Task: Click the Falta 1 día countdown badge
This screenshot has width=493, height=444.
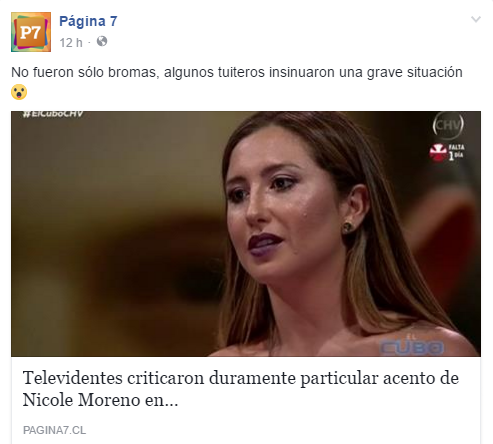Action: tap(447, 152)
